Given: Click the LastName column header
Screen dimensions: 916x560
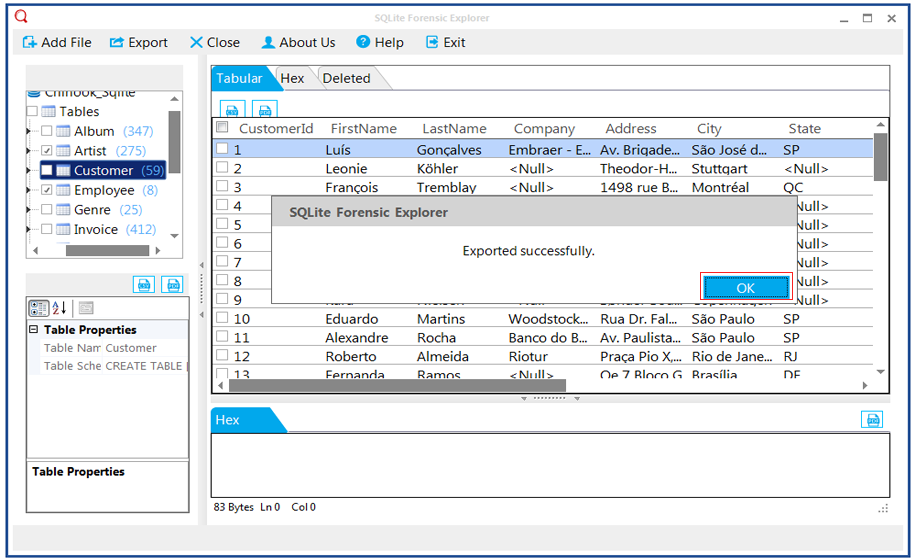Looking at the screenshot, I should [454, 128].
